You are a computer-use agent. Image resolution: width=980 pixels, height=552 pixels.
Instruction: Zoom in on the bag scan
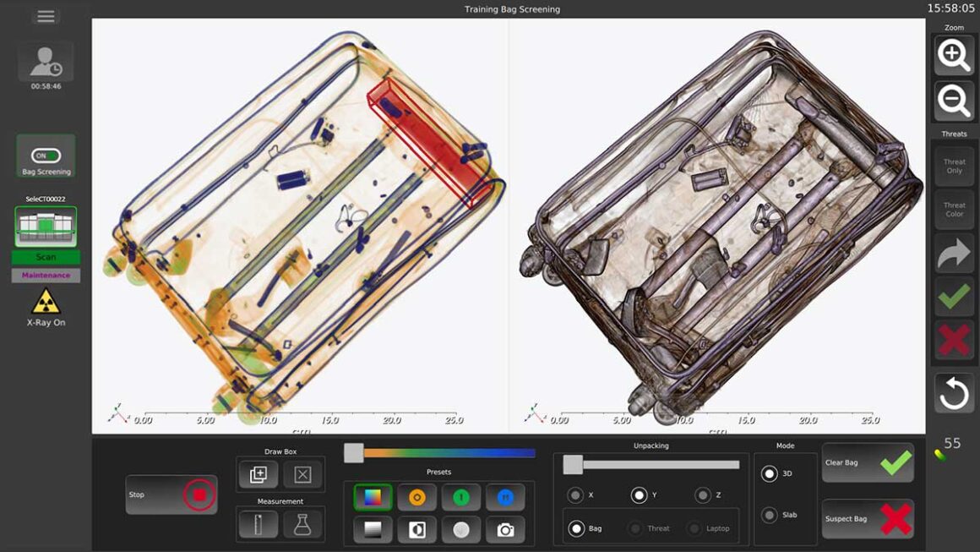pos(953,55)
